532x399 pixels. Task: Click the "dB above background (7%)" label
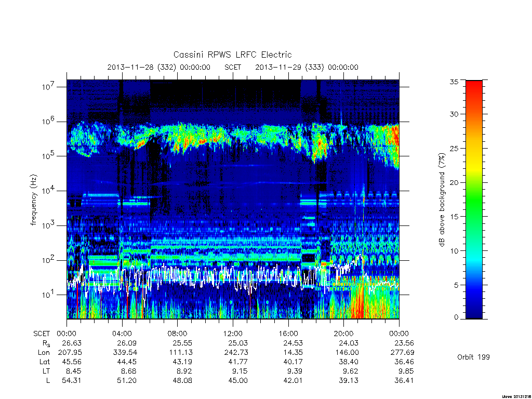[x=442, y=199]
